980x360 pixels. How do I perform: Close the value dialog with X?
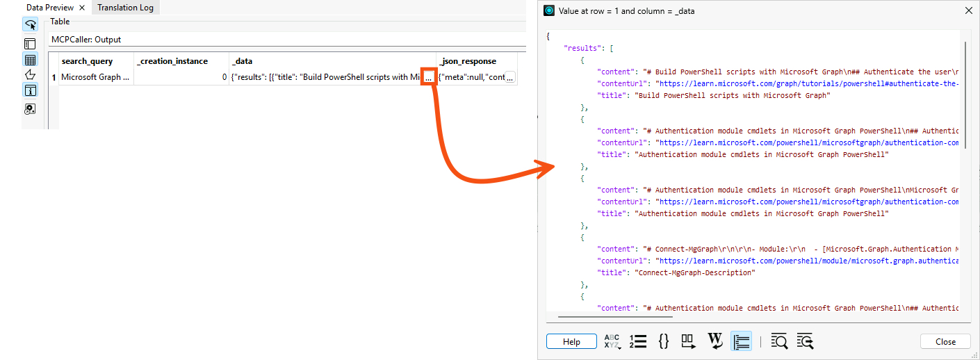969,10
